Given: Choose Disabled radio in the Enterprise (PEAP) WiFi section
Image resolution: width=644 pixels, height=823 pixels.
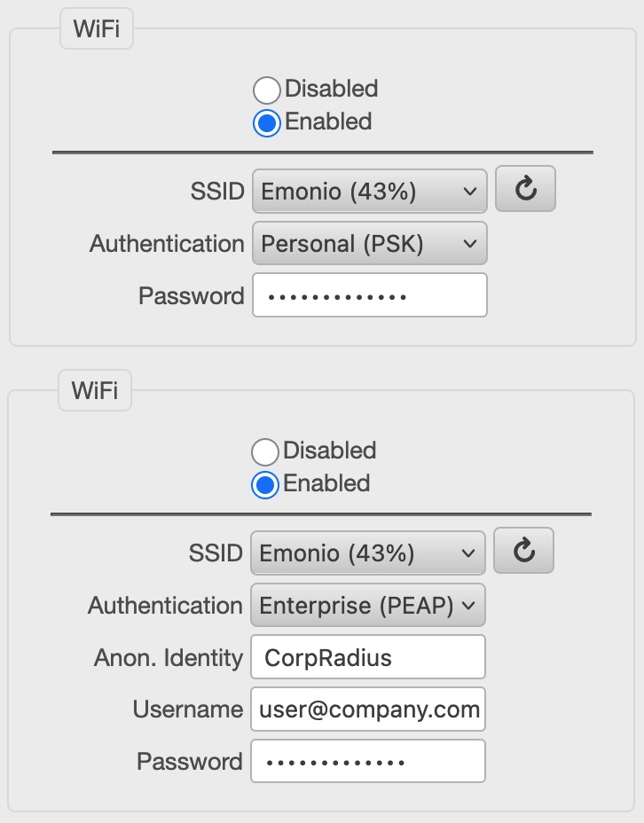Looking at the screenshot, I should tap(265, 451).
